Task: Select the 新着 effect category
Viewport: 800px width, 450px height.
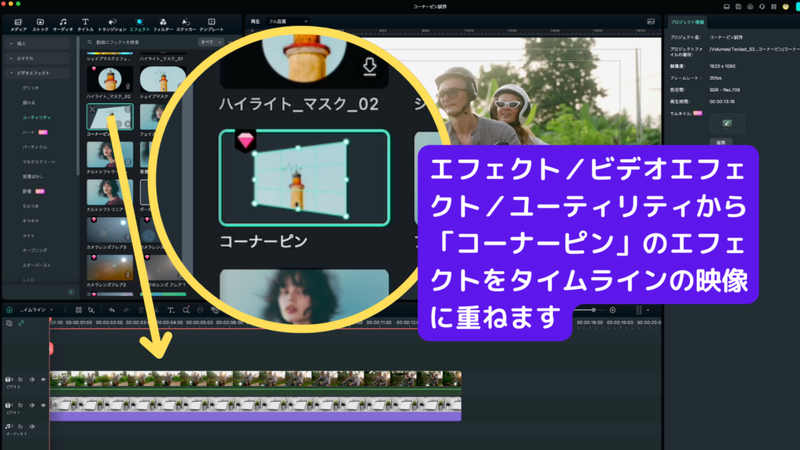Action: point(27,191)
